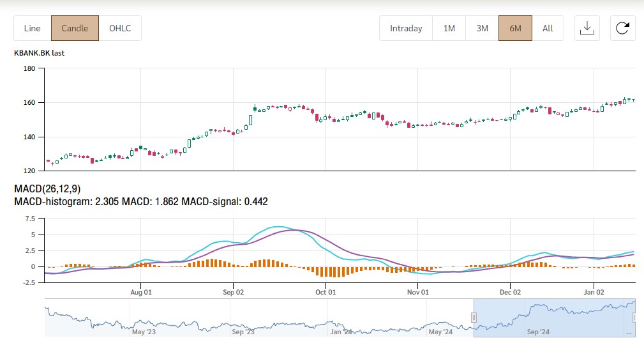Grab the right handle of the range navigator
Screen dimensions: 644x354
(634, 318)
